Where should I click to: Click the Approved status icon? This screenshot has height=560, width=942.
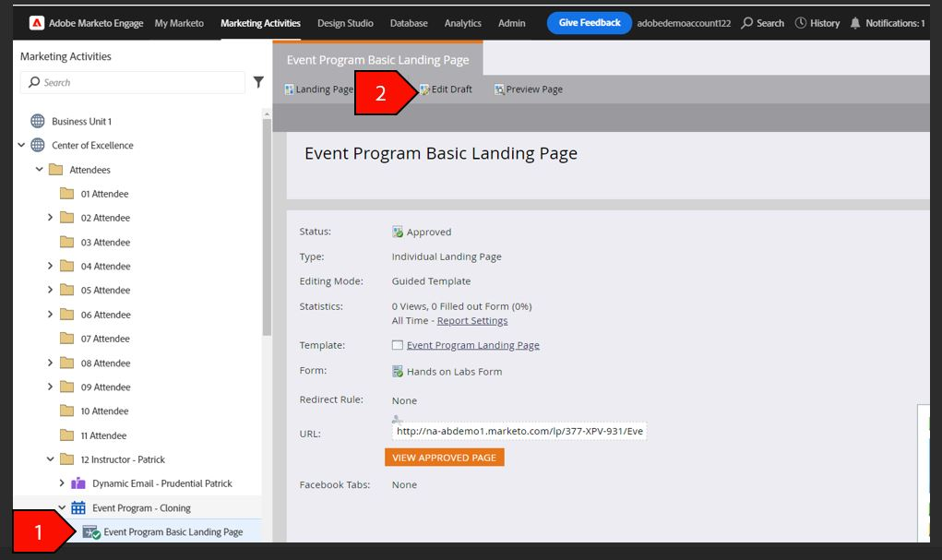point(398,232)
